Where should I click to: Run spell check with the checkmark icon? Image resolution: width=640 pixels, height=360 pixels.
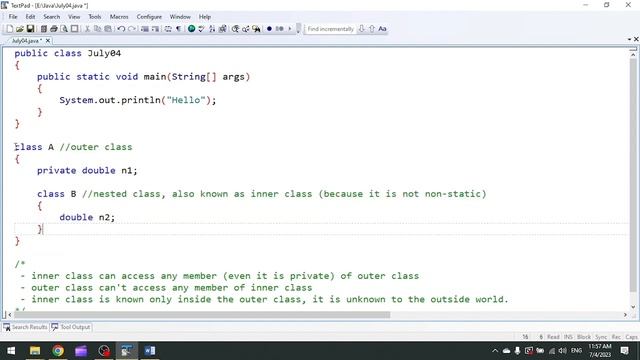tap(201, 29)
